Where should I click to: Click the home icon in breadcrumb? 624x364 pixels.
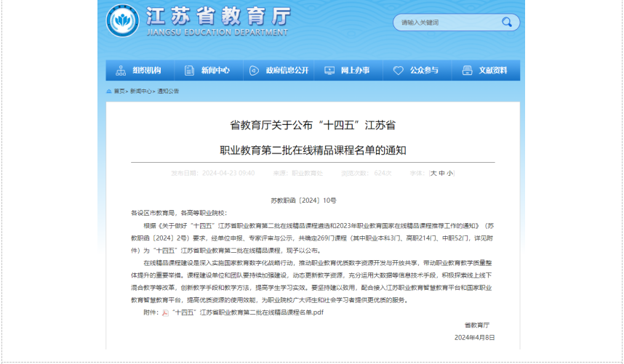click(x=109, y=92)
